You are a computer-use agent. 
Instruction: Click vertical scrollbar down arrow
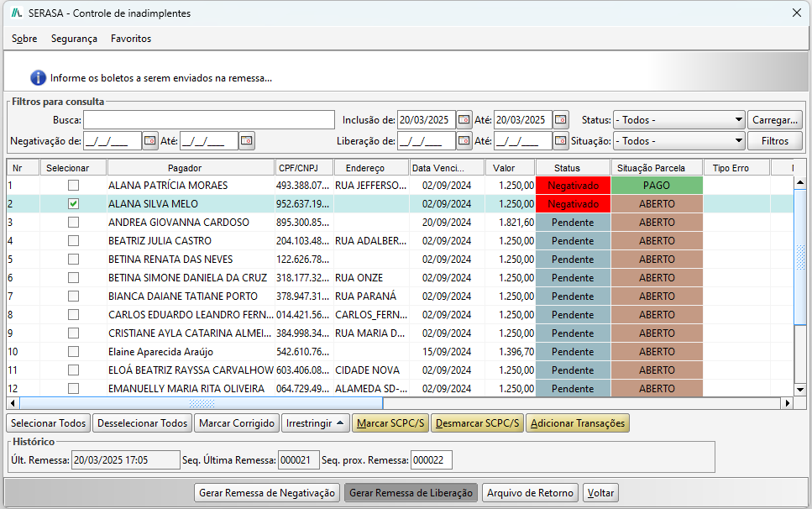click(x=800, y=390)
